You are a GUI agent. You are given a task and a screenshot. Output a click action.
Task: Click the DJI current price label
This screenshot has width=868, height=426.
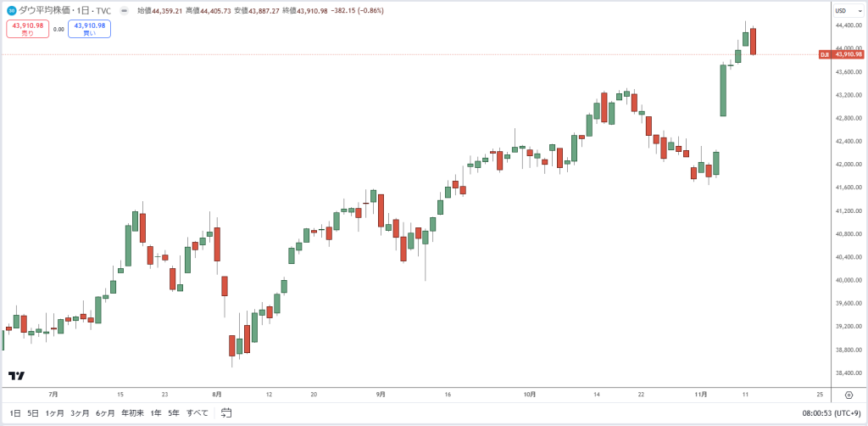(841, 54)
